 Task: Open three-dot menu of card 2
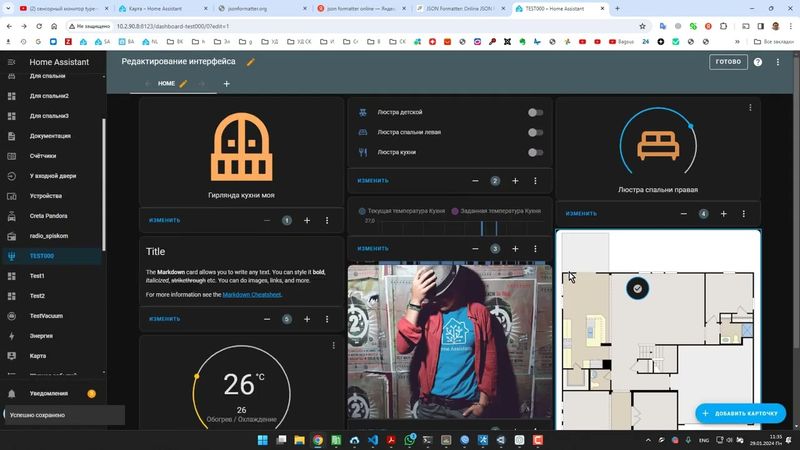[535, 181]
